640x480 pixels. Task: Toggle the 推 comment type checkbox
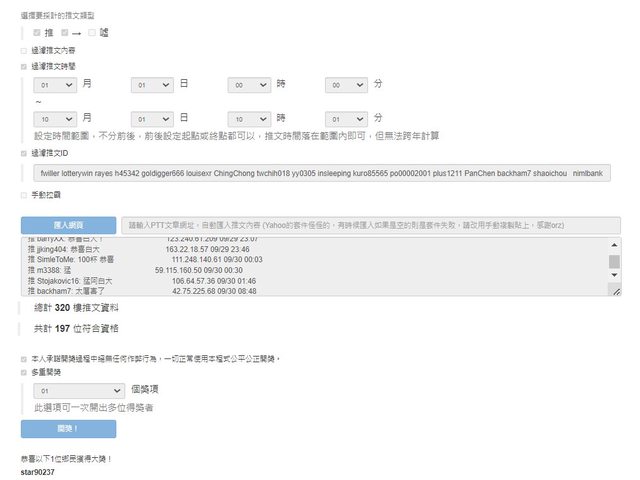[x=37, y=33]
